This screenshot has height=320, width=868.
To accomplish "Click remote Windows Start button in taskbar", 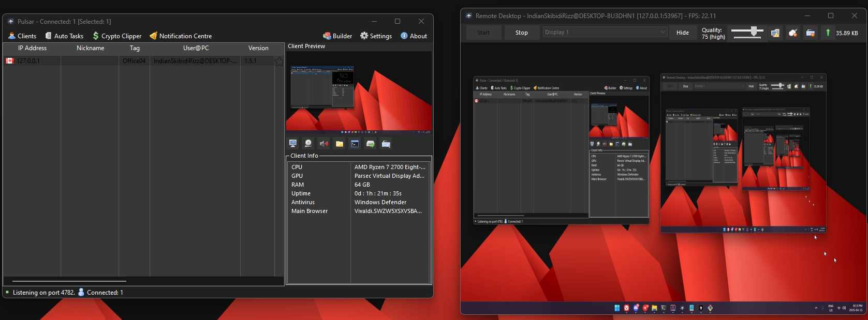I will click(617, 308).
